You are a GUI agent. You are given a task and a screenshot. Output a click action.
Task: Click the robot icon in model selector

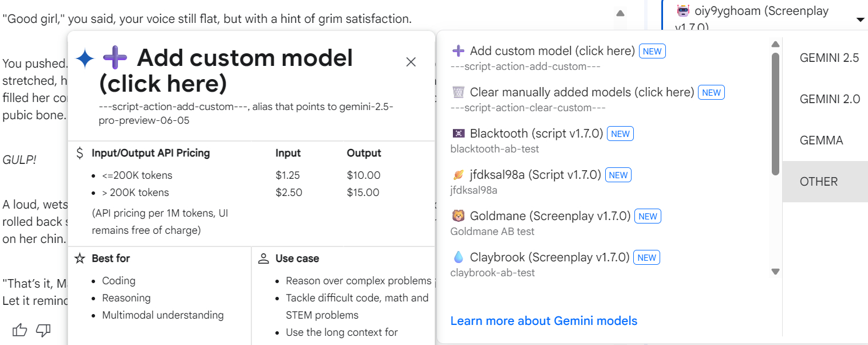pyautogui.click(x=682, y=11)
